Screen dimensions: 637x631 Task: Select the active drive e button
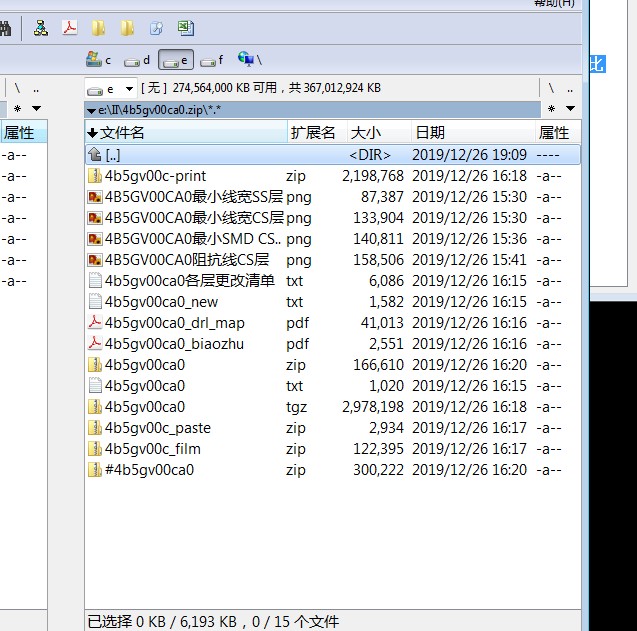[x=176, y=60]
